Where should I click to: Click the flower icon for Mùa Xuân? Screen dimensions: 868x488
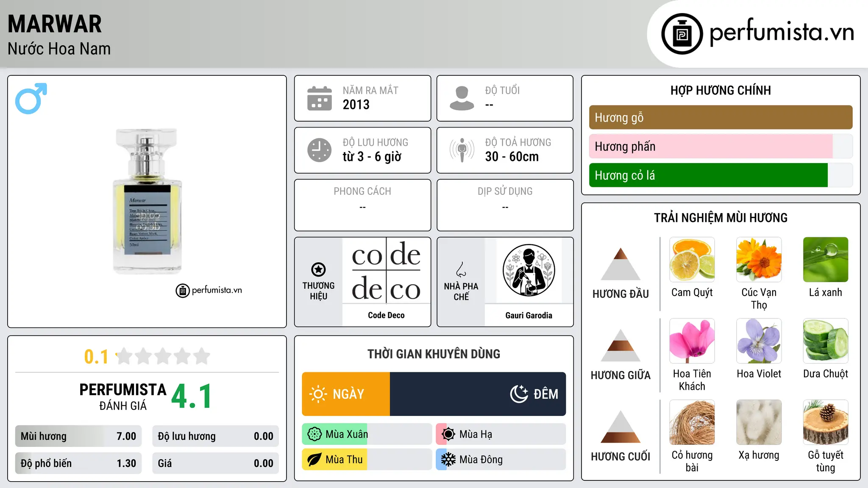[x=314, y=434]
